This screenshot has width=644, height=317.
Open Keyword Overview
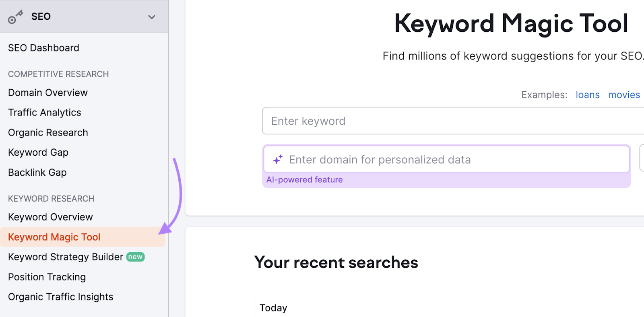click(x=50, y=217)
